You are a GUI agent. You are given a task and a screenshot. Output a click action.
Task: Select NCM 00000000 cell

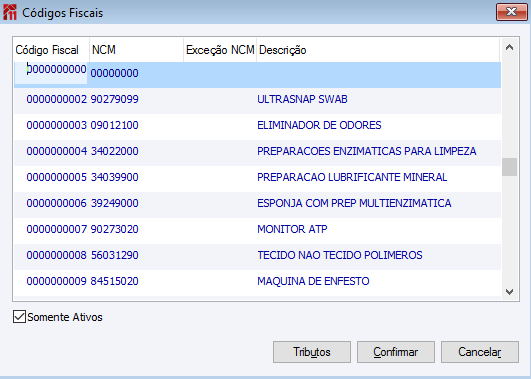click(x=114, y=73)
